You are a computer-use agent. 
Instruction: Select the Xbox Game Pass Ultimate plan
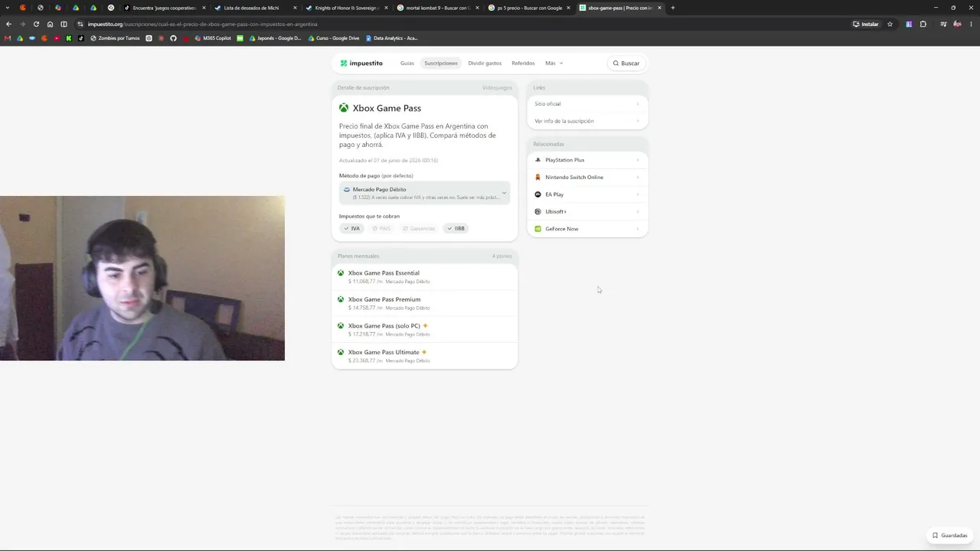coord(425,356)
